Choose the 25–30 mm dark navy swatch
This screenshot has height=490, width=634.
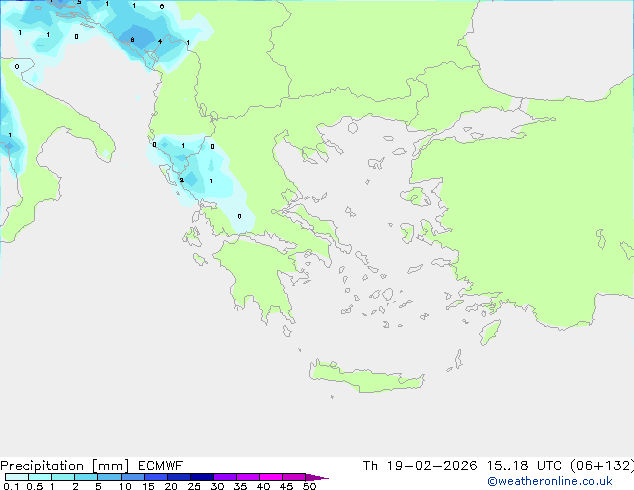coord(201,477)
